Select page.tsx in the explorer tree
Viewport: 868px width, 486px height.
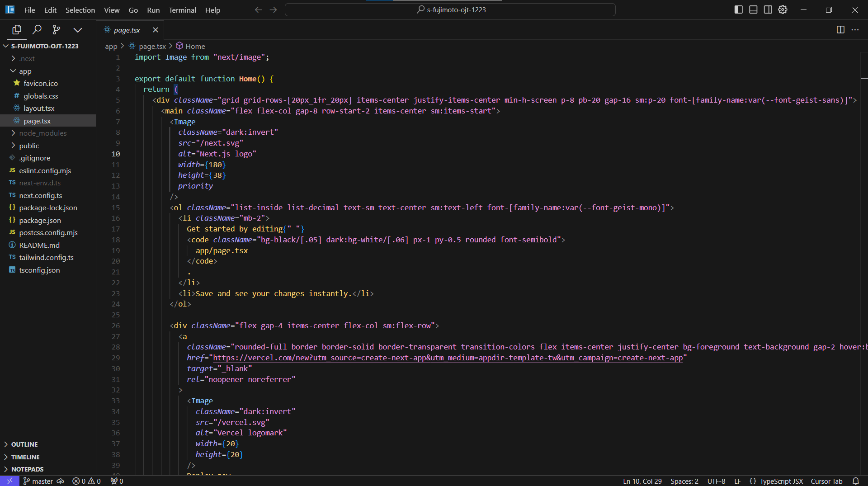(48, 121)
